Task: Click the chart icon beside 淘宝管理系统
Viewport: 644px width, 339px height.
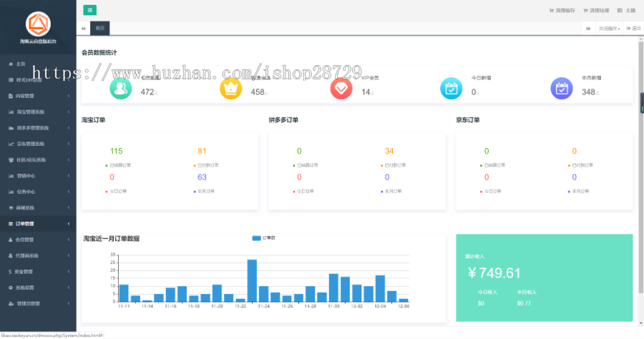Action: [11, 112]
